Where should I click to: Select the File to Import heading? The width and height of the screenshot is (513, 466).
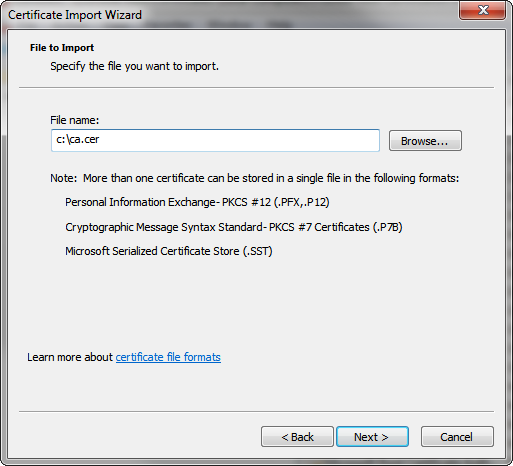[62, 48]
